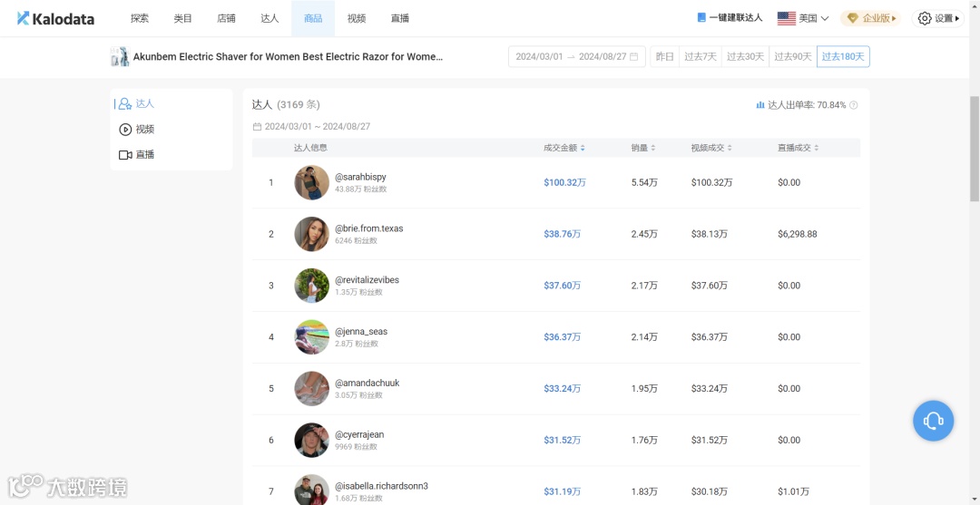Open the 美国 country dropdown
The width and height of the screenshot is (980, 505).
(x=803, y=19)
